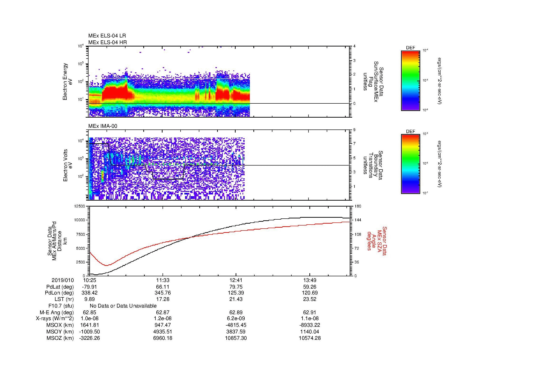
Task: Click M-E Ang value 62.91
Action: (x=310, y=313)
